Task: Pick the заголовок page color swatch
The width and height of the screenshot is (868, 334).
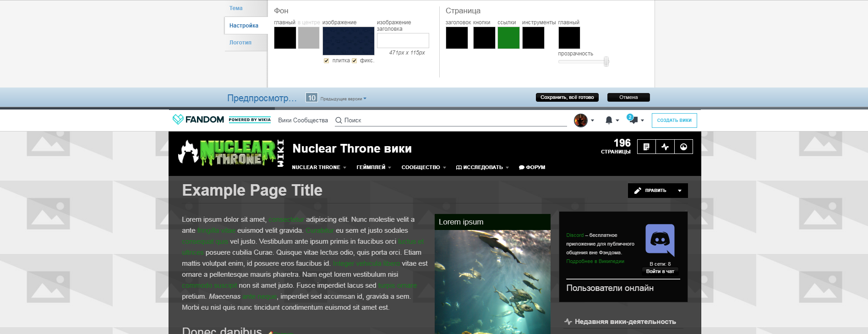Action: click(x=457, y=38)
